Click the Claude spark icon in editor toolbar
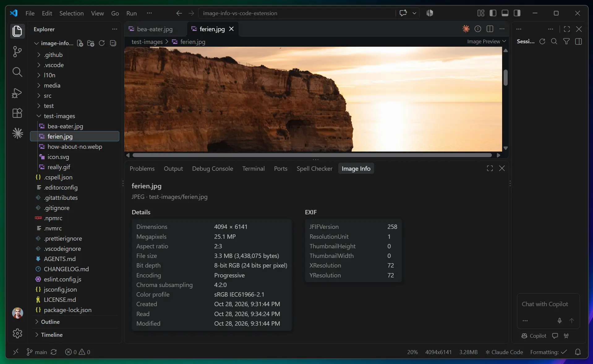Screen dimensions: 593x364 466,29
